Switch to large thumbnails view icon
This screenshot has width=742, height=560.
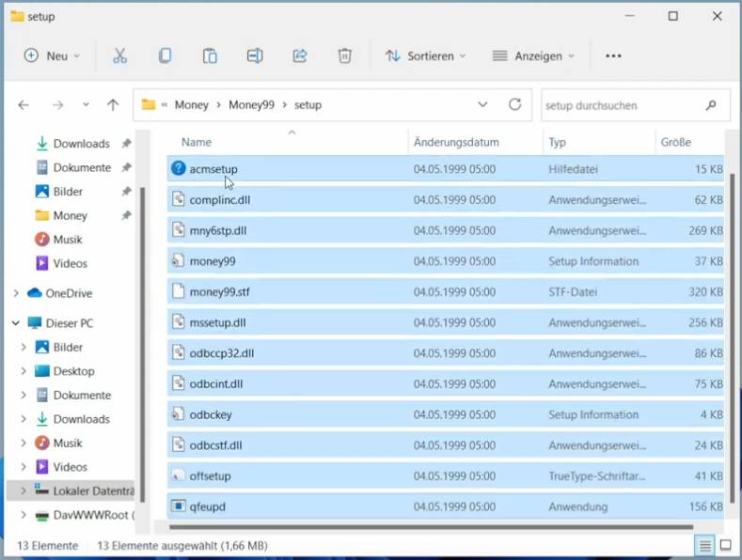coord(725,545)
